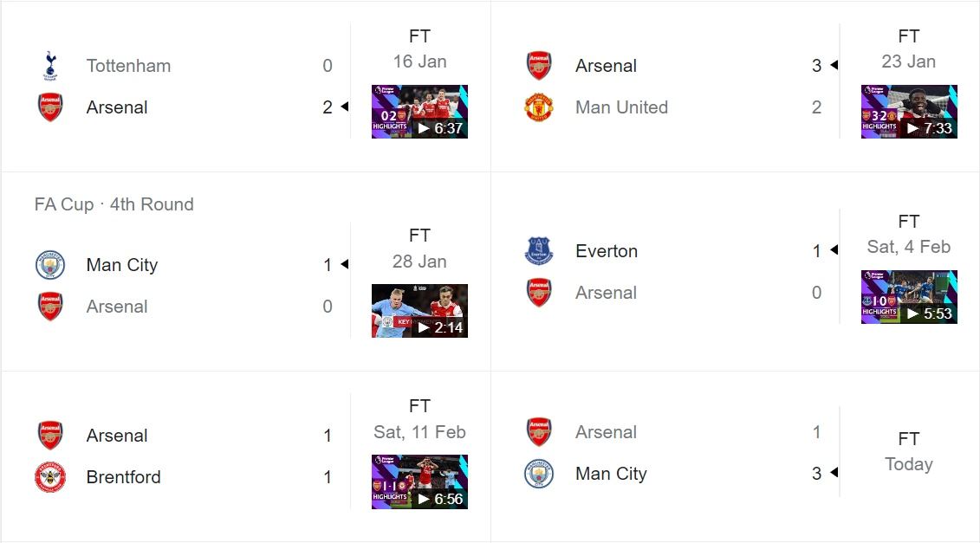Click the Arsenal crest from the 23 Jan match
The width and height of the screenshot is (980, 543).
point(538,64)
